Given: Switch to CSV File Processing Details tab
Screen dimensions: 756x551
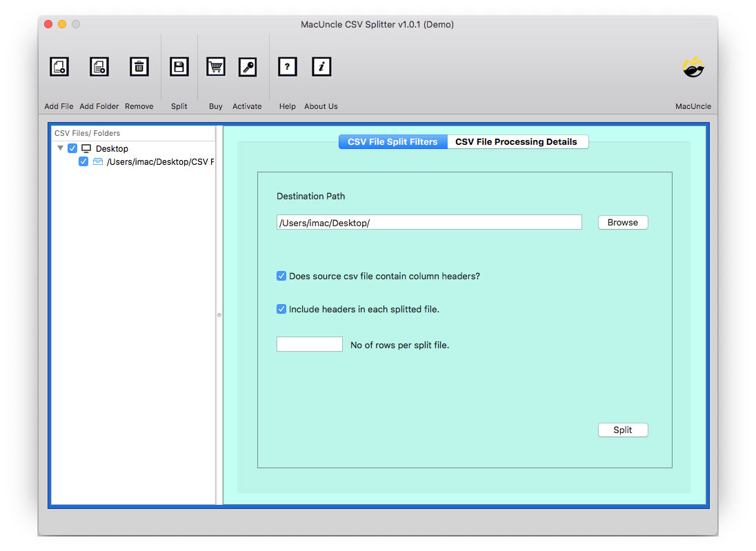Looking at the screenshot, I should coord(517,142).
